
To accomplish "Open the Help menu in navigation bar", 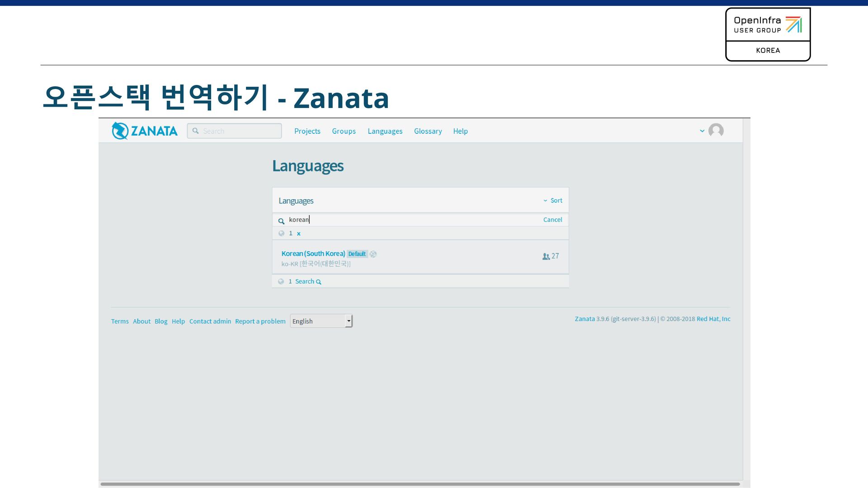I will pos(460,131).
